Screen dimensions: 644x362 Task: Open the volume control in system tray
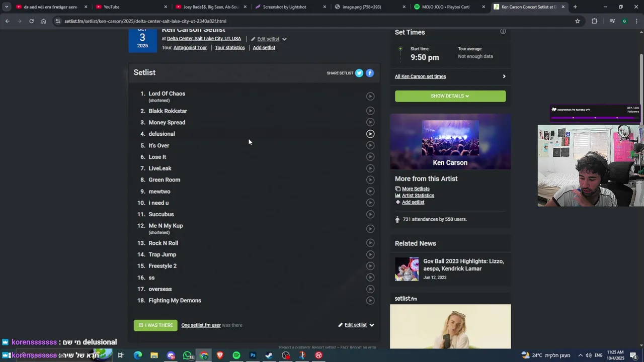(589, 355)
